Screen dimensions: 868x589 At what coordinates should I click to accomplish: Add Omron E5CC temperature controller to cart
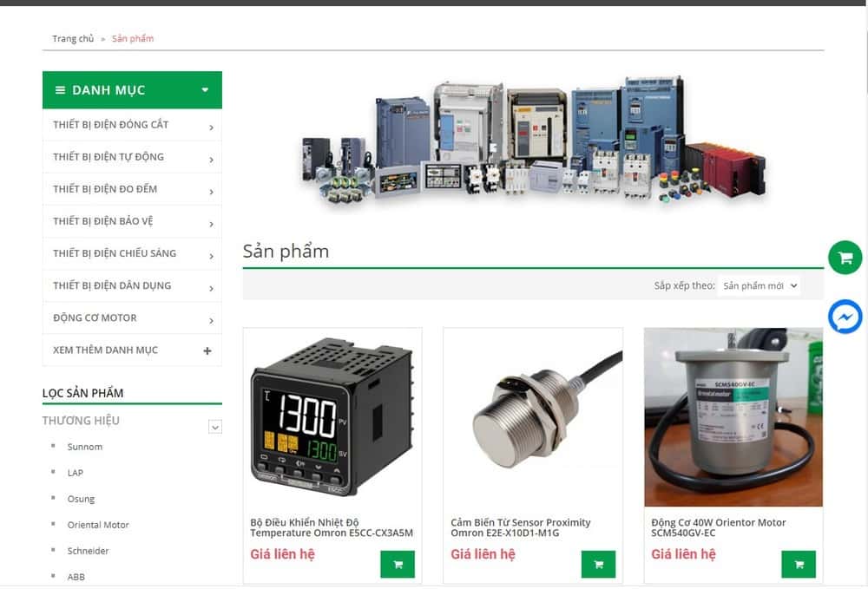point(398,564)
